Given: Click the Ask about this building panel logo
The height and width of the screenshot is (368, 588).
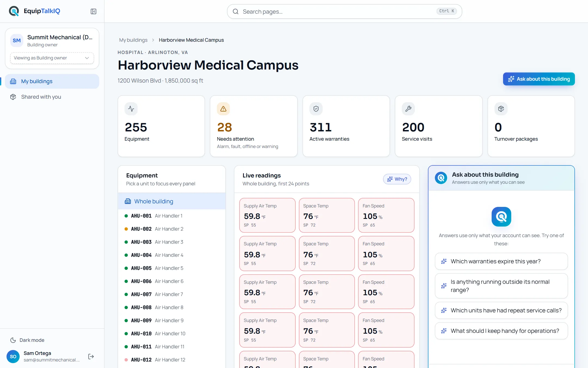Looking at the screenshot, I should 441,178.
